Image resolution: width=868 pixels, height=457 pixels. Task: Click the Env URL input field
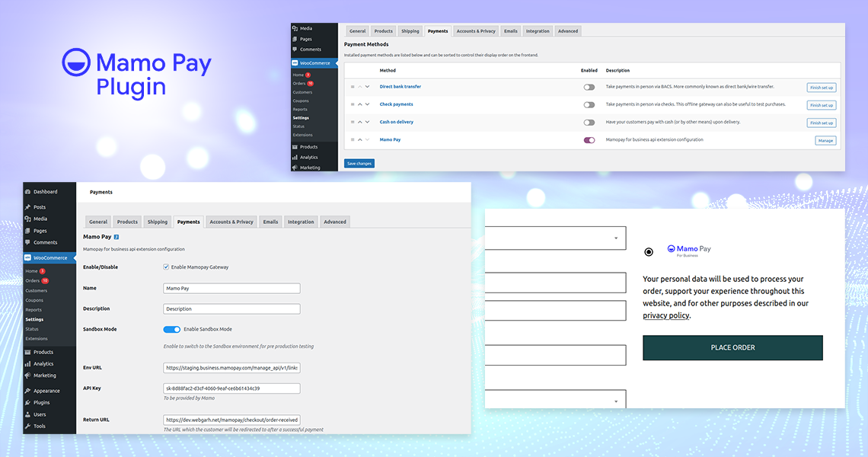pos(231,368)
